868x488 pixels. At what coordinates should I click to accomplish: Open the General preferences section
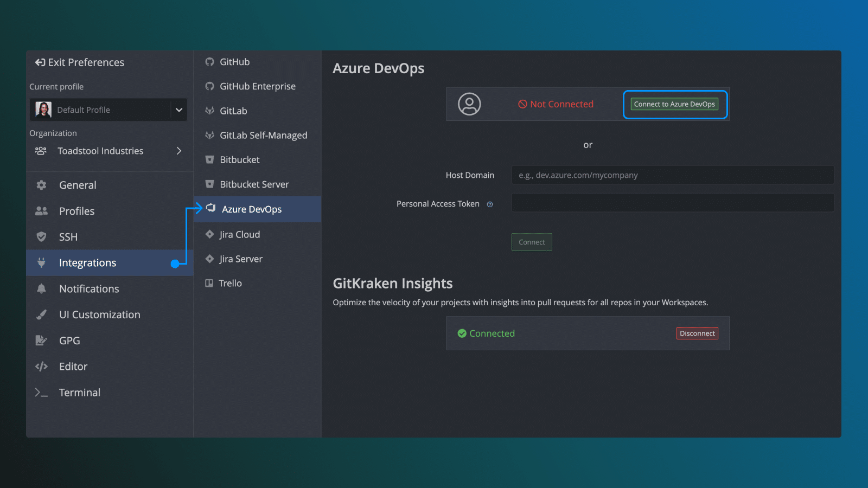tap(110, 185)
